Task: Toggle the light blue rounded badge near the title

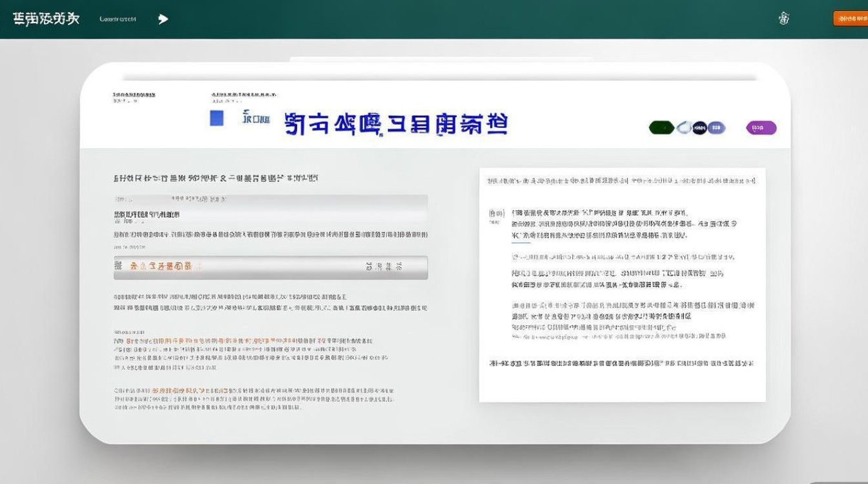Action: [716, 128]
